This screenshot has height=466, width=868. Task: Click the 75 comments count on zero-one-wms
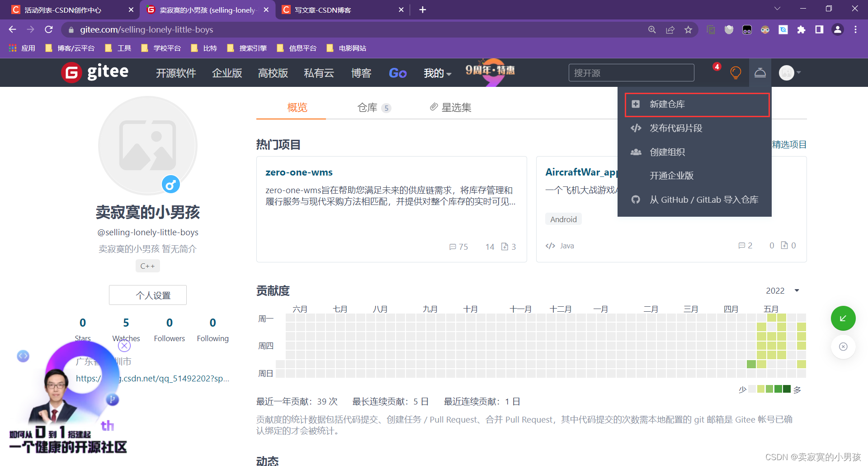(x=459, y=247)
